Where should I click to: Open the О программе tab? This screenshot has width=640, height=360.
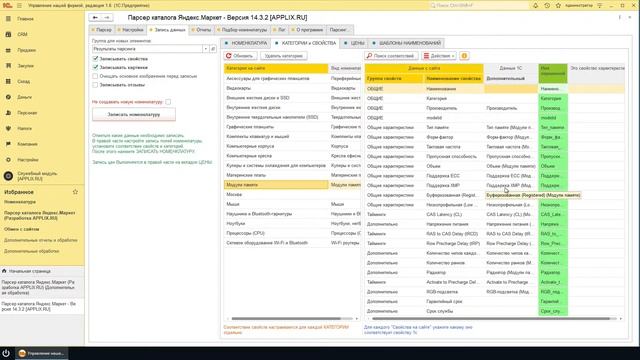click(x=307, y=30)
